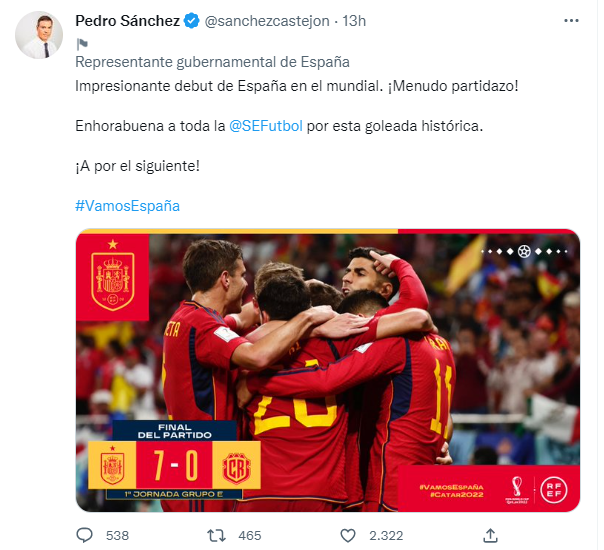This screenshot has width=604, height=550.
Task: Click the share upload icon
Action: pyautogui.click(x=490, y=535)
